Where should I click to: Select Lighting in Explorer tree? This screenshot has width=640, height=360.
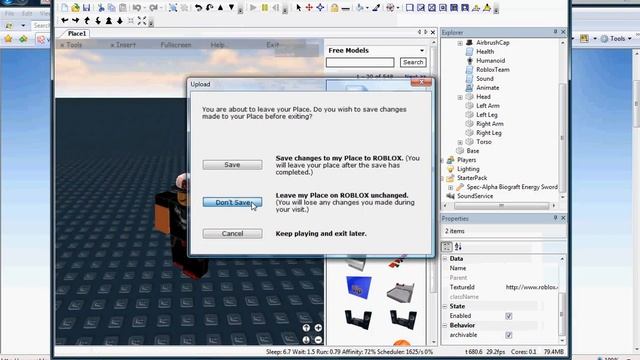point(468,169)
